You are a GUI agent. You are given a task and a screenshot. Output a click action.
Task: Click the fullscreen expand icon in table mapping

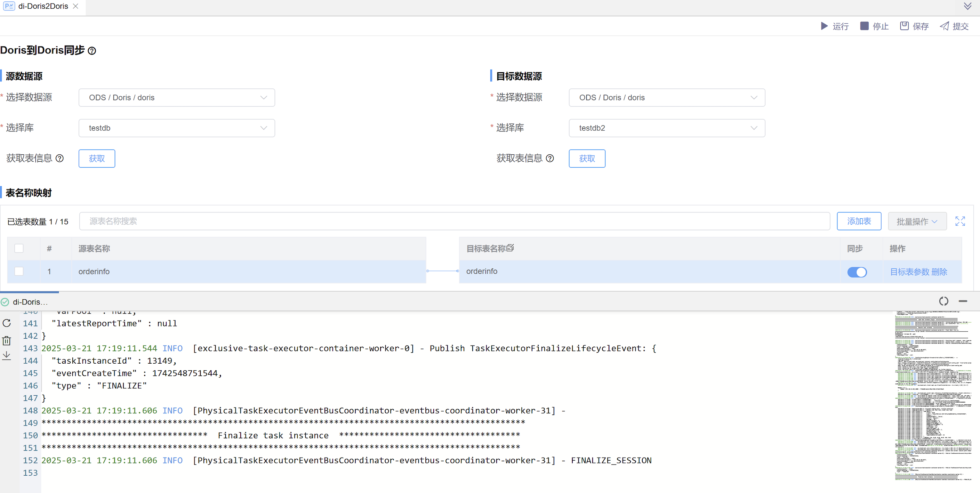960,221
